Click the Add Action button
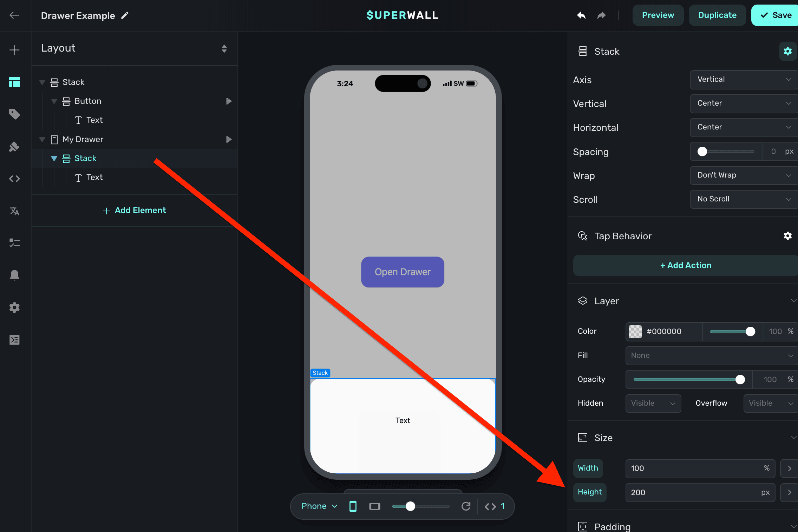Viewport: 798px width, 532px height. tap(685, 265)
